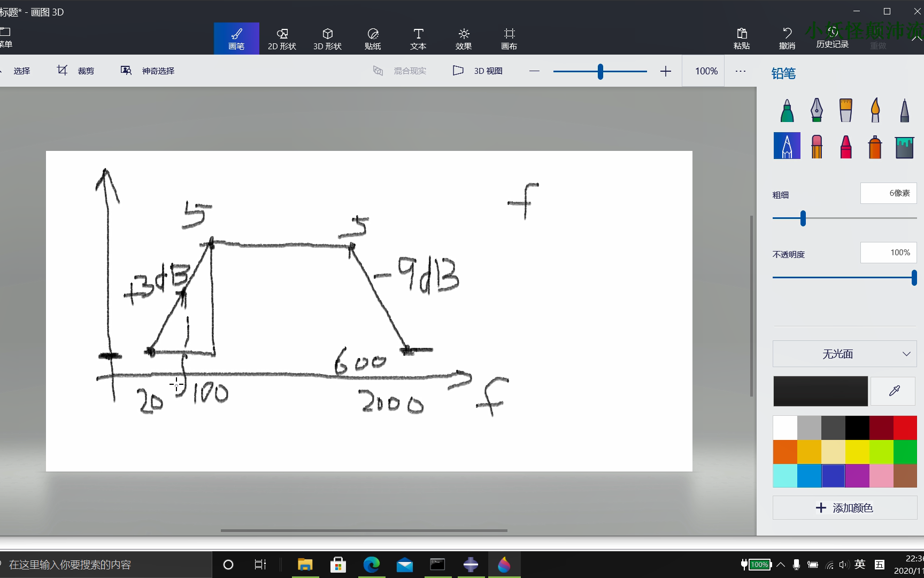924x578 pixels.
Task: Choose the purple color swatch
Action: 857,475
